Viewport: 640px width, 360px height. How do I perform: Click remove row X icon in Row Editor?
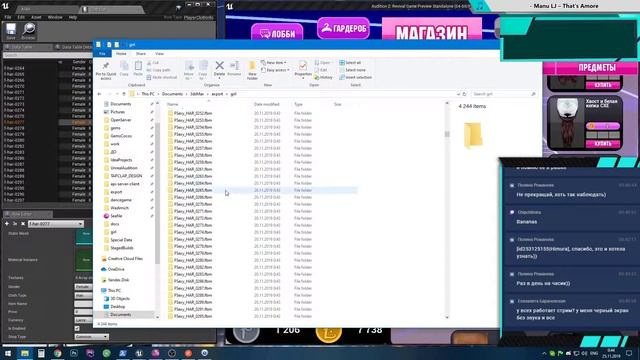[x=23, y=224]
